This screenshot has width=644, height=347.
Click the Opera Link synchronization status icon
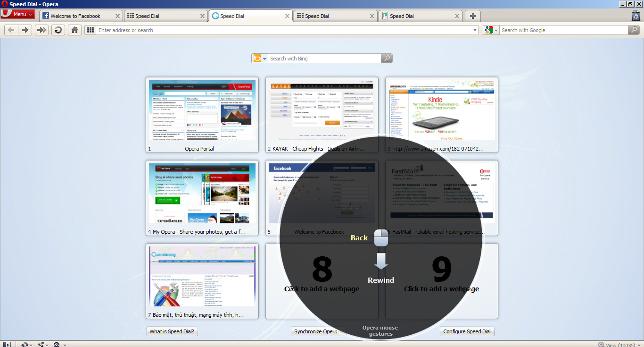click(25, 345)
